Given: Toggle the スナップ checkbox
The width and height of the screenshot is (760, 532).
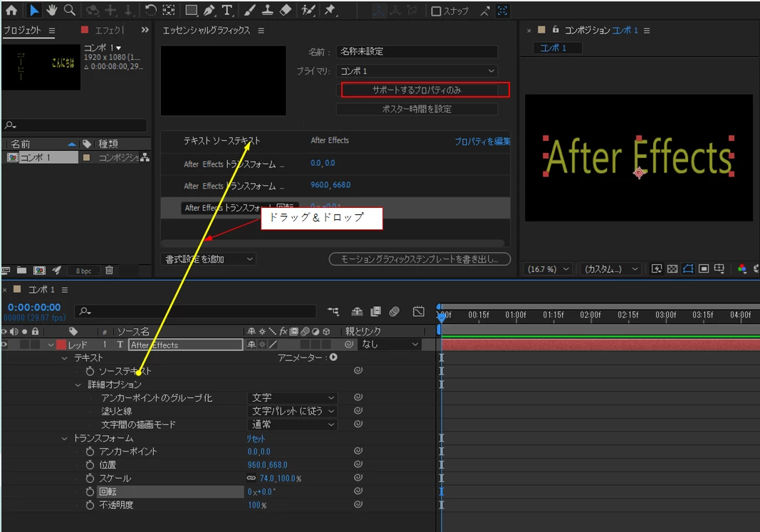Looking at the screenshot, I should point(436,11).
